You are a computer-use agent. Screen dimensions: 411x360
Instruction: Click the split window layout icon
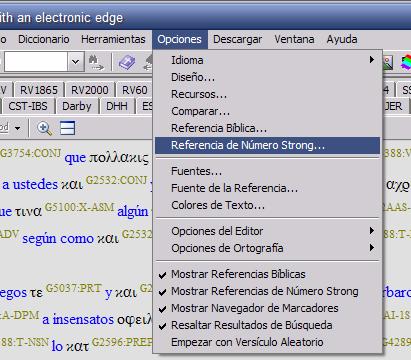(x=68, y=128)
